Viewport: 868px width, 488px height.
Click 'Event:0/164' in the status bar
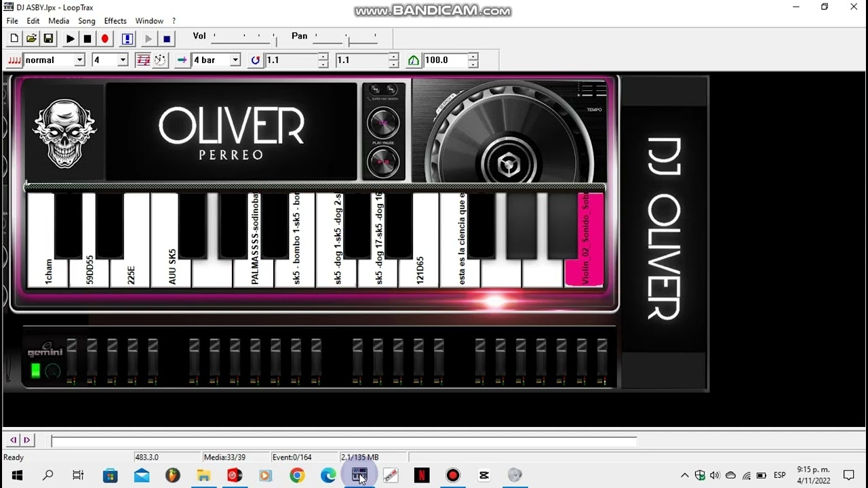(x=292, y=457)
